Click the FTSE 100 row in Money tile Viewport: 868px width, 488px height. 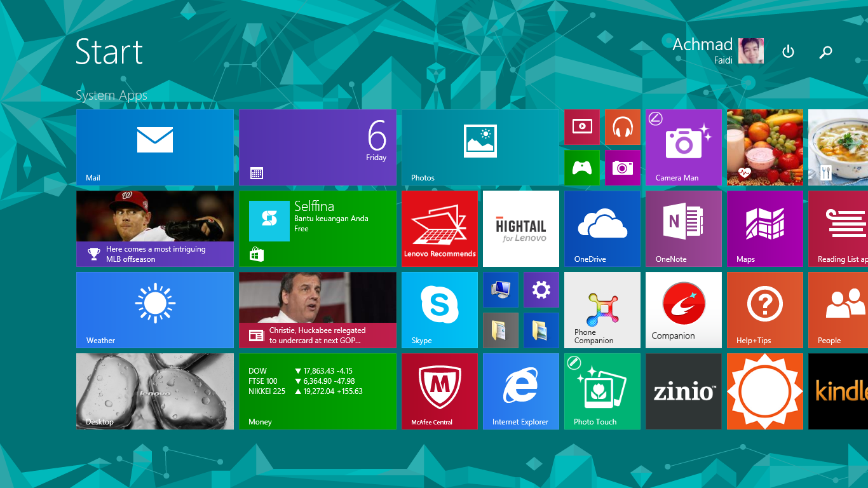(x=302, y=381)
